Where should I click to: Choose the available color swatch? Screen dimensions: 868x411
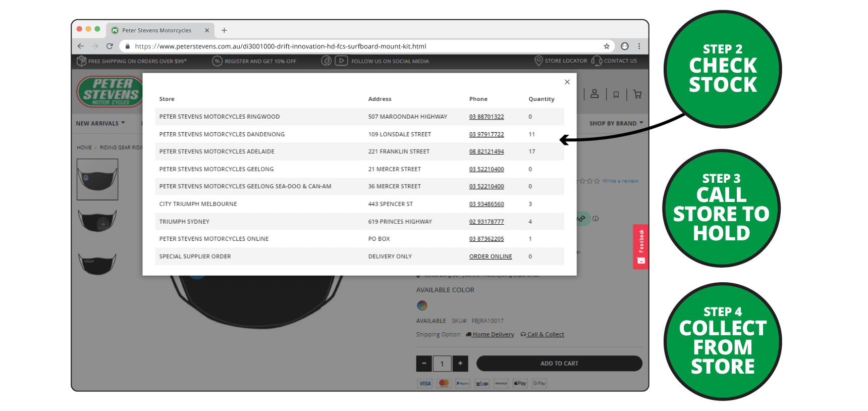422,305
